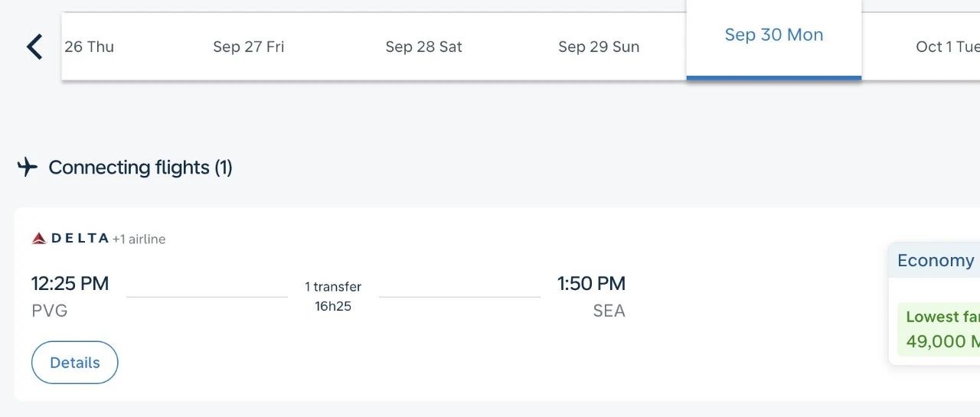Click the PVG origin airport code

pyautogui.click(x=50, y=311)
